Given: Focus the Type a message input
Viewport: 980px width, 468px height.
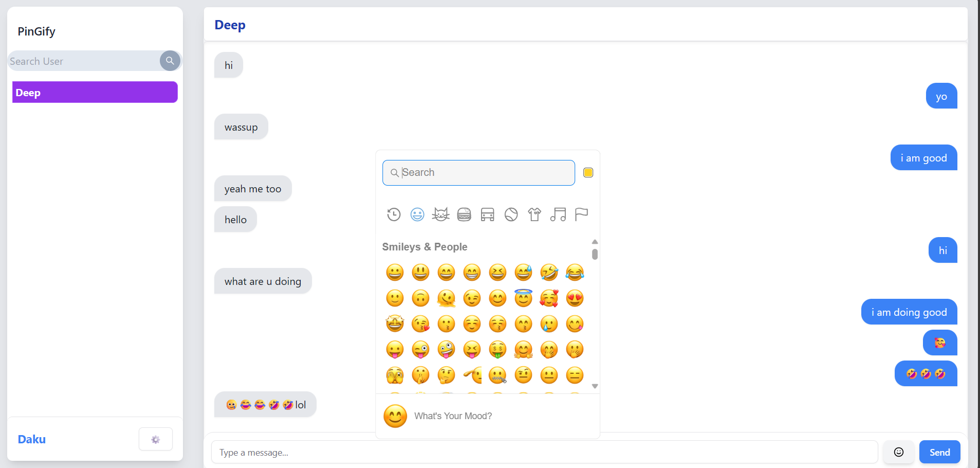Looking at the screenshot, I should pos(544,452).
